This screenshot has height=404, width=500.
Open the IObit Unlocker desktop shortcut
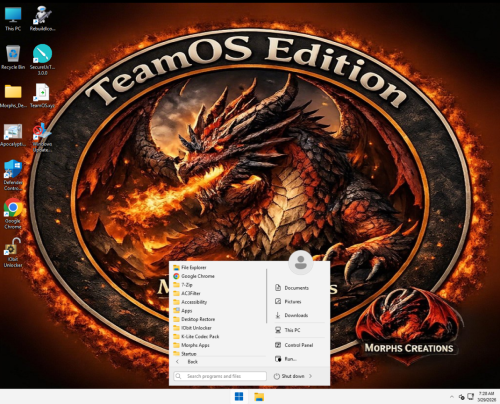click(x=13, y=252)
